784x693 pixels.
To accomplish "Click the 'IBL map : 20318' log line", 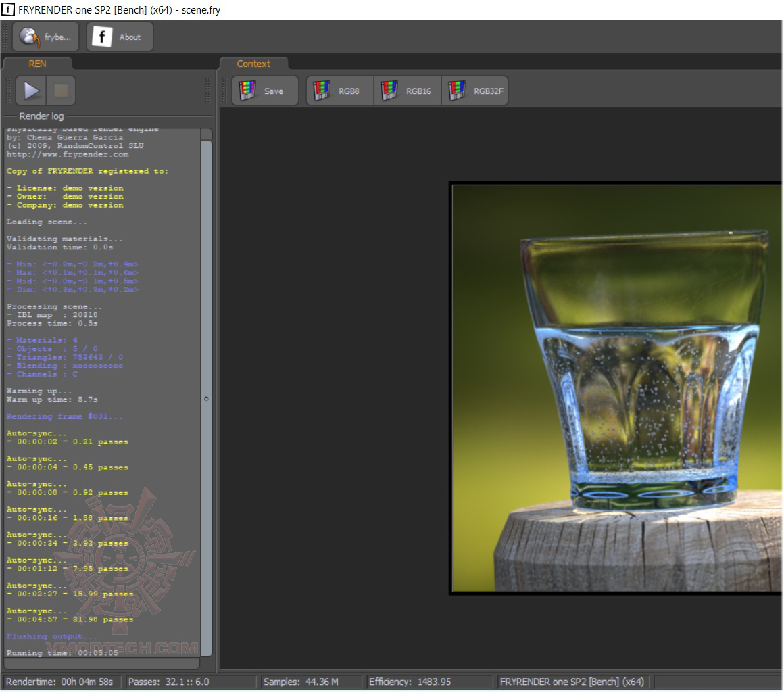I will (x=53, y=315).
